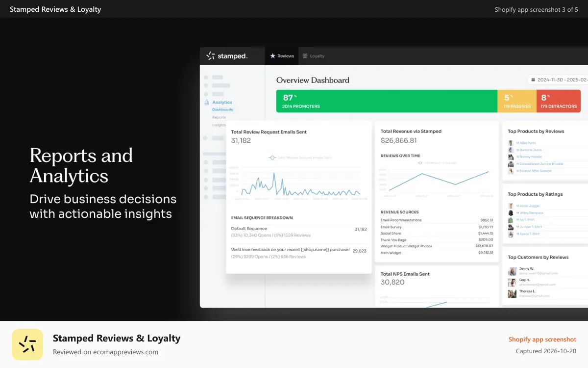Click legend marker for Total Review Request Emails Sent
The width and height of the screenshot is (588, 368).
coord(272,158)
